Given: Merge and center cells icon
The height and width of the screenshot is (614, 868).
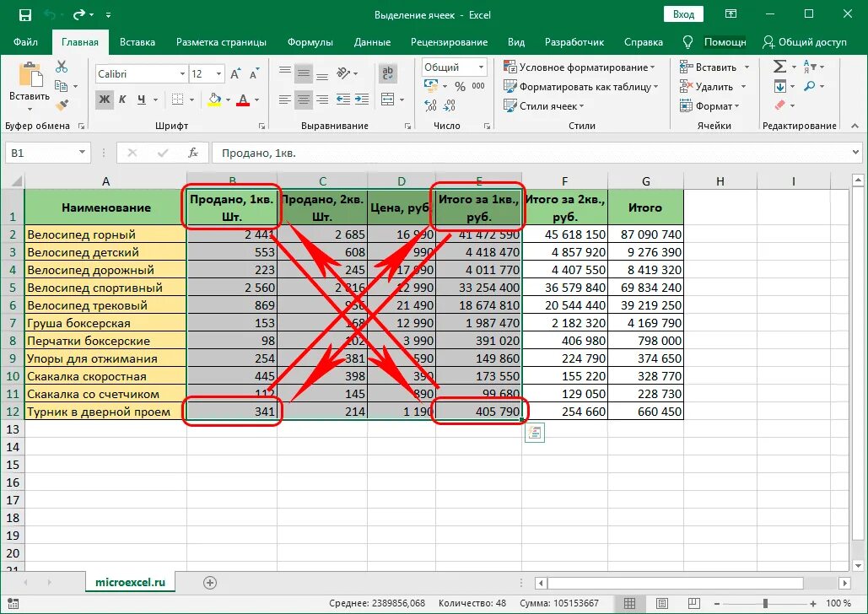Looking at the screenshot, I should click(x=388, y=100).
